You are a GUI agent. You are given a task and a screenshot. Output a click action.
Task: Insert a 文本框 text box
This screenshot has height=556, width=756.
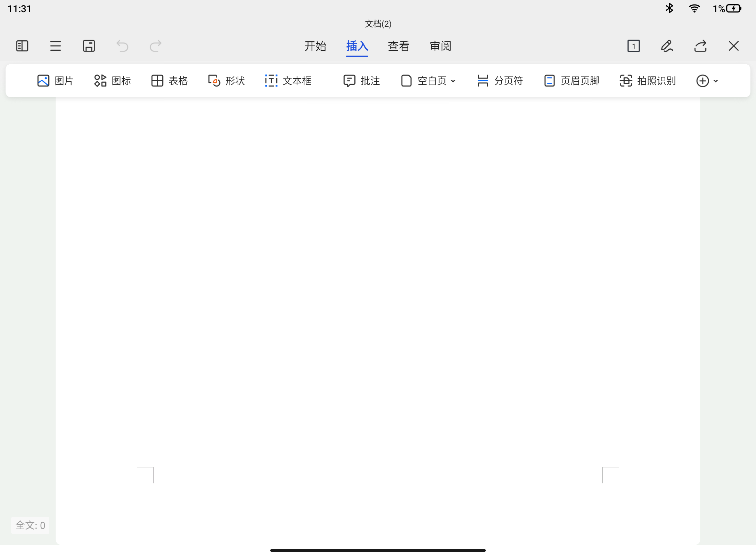coord(288,81)
